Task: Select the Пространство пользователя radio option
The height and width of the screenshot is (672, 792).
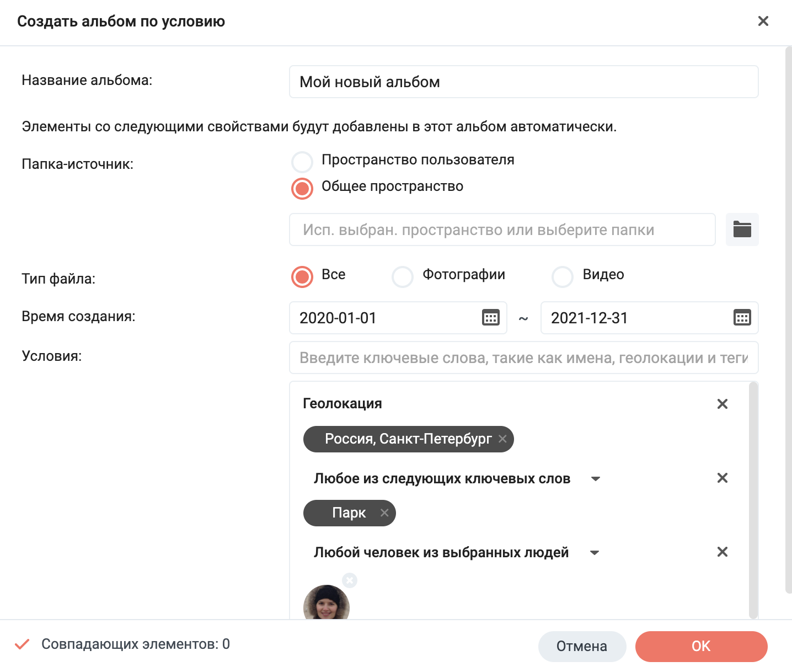Action: coord(302,162)
